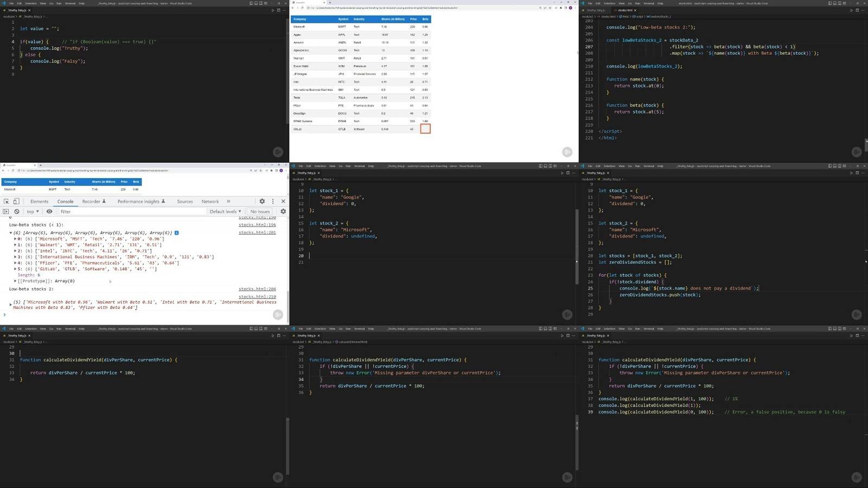Open Help menu in the 'let value' VS Code window
The height and width of the screenshot is (488, 868).
tap(81, 3)
